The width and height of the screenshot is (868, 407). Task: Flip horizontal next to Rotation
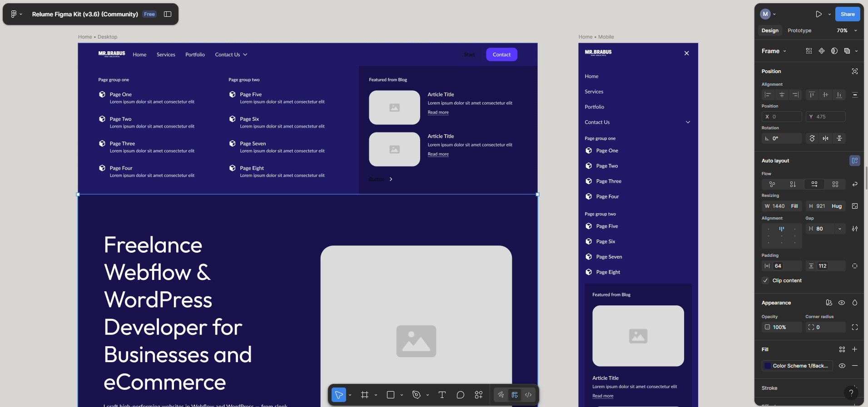826,138
